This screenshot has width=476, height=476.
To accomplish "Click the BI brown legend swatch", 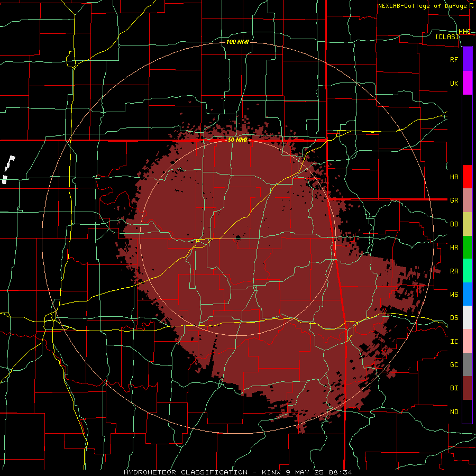I will pos(467,388).
